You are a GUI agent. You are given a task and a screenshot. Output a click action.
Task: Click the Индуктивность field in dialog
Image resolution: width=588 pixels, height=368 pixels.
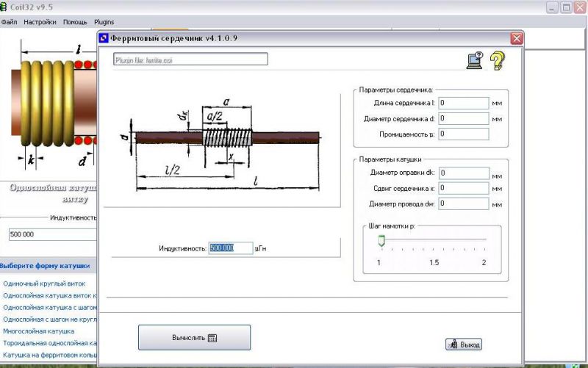click(x=231, y=248)
